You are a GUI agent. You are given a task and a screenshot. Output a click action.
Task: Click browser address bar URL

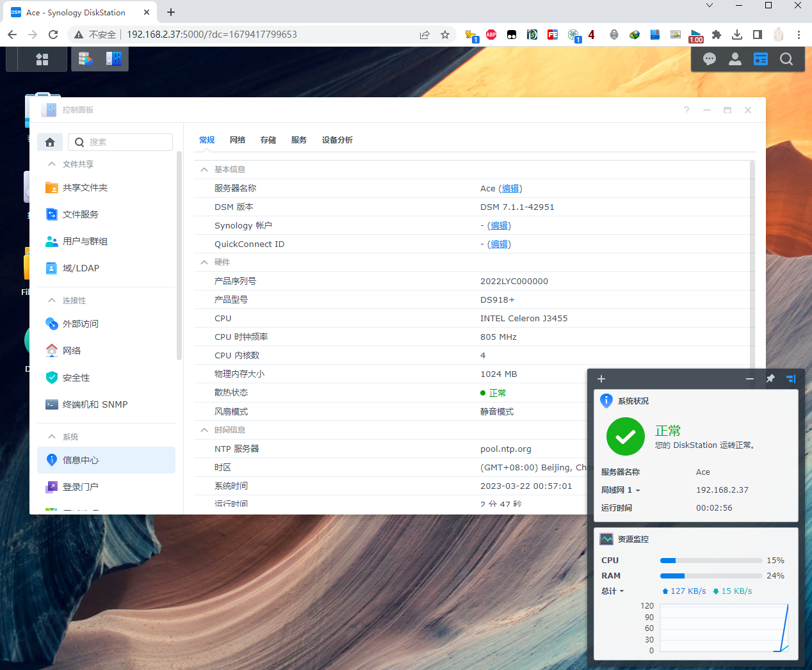[212, 35]
